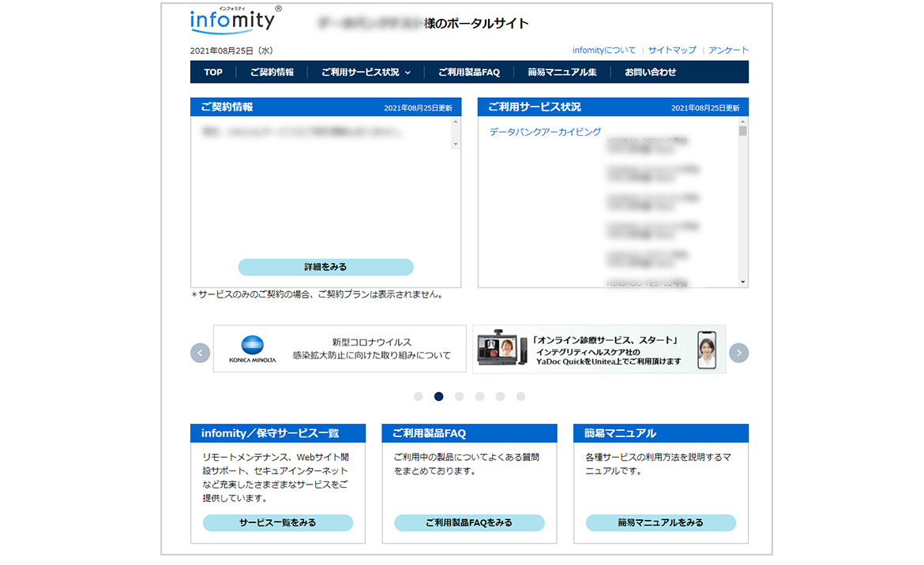
Task: Click the 詳細をみる button
Action: [325, 267]
